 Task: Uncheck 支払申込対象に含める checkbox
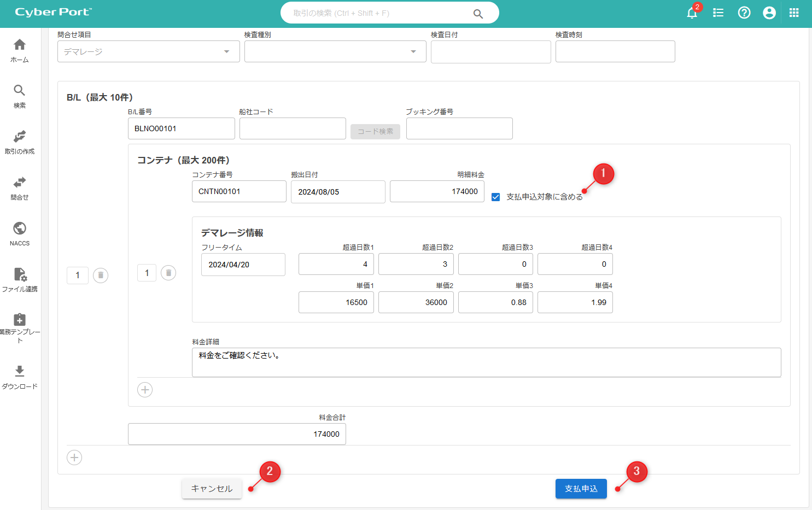[496, 197]
